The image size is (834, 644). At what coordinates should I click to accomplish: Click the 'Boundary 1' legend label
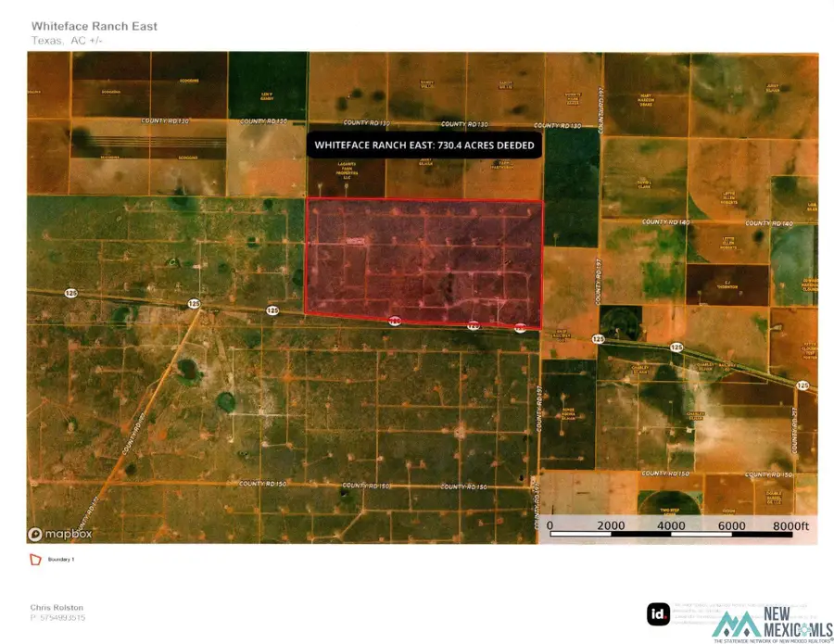(x=61, y=560)
